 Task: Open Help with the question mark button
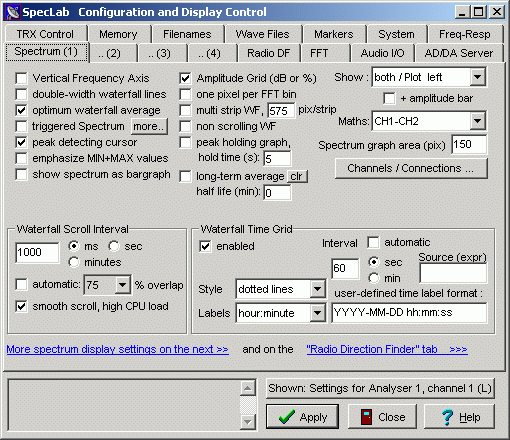[459, 417]
